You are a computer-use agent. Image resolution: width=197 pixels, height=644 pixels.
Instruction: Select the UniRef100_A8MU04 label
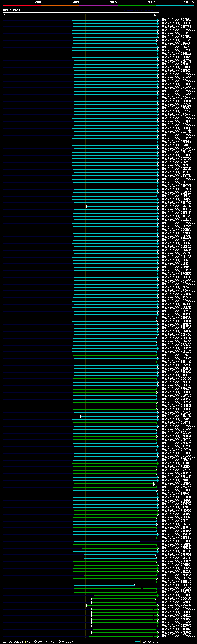click(177, 101)
